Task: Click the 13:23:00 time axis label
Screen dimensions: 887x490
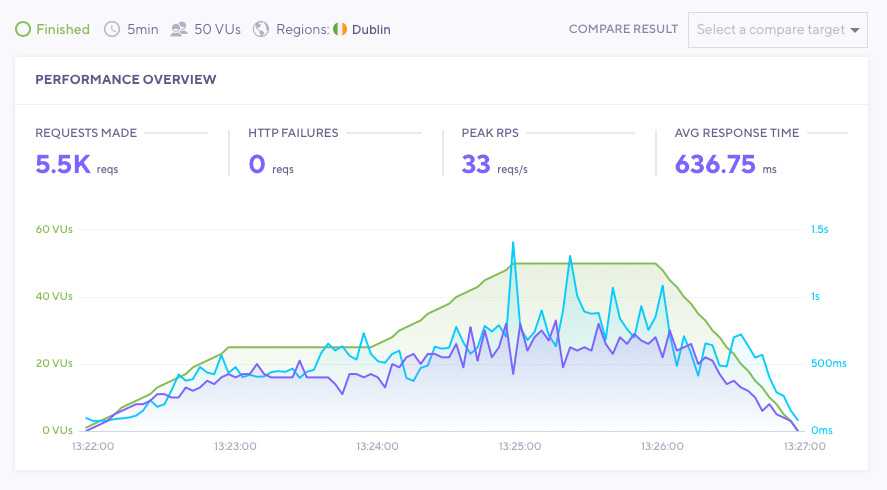Action: [x=235, y=446]
